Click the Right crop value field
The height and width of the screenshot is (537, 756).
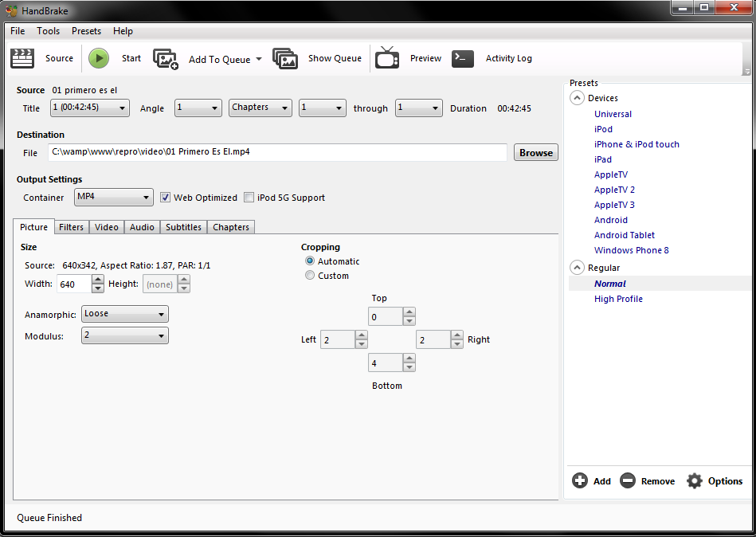click(433, 339)
